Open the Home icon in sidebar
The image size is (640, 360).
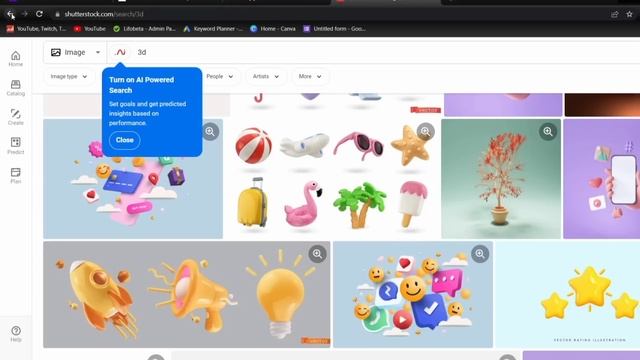tap(16, 59)
